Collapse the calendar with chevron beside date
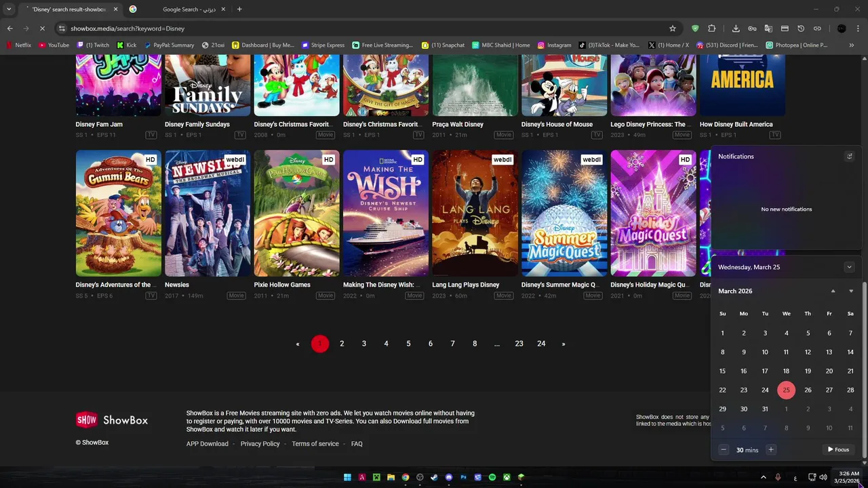This screenshot has width=868, height=488. tap(849, 267)
